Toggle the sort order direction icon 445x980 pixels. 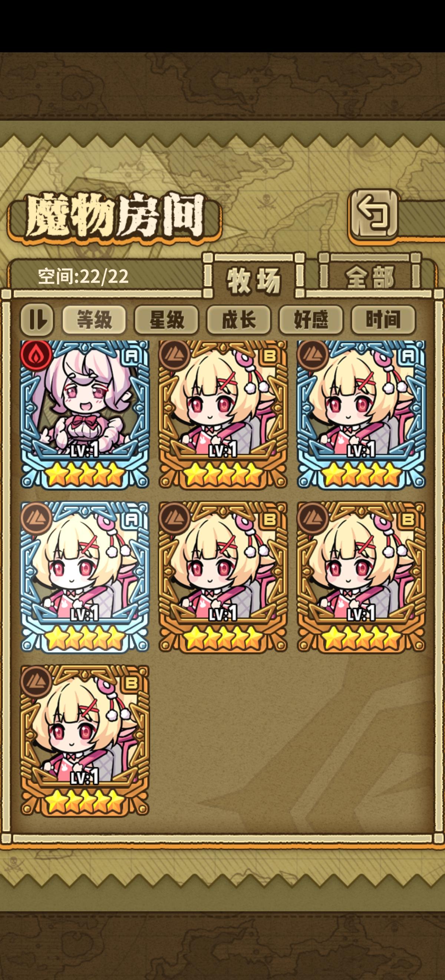click(37, 319)
